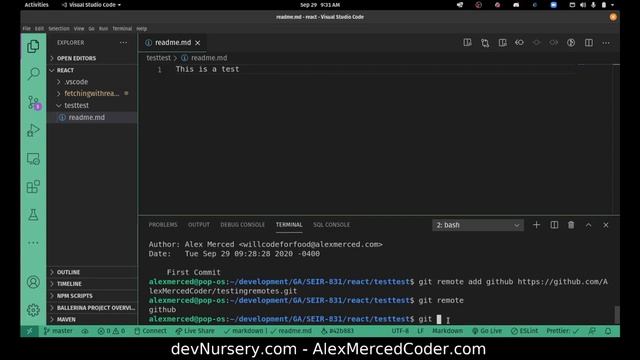Viewport: 640px width, 360px height.
Task: Collapse the testtest folder
Action: point(92,105)
